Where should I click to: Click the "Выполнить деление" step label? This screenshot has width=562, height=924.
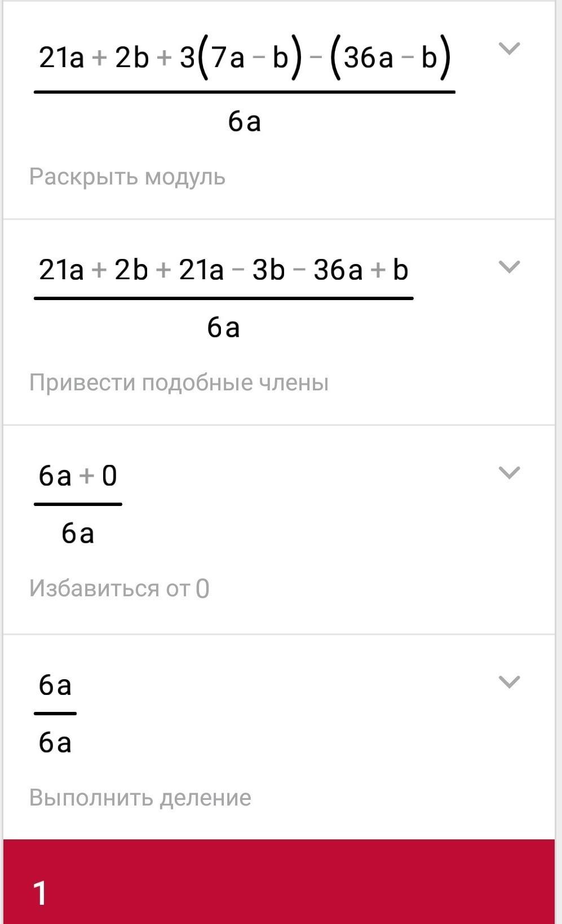pyautogui.click(x=140, y=798)
